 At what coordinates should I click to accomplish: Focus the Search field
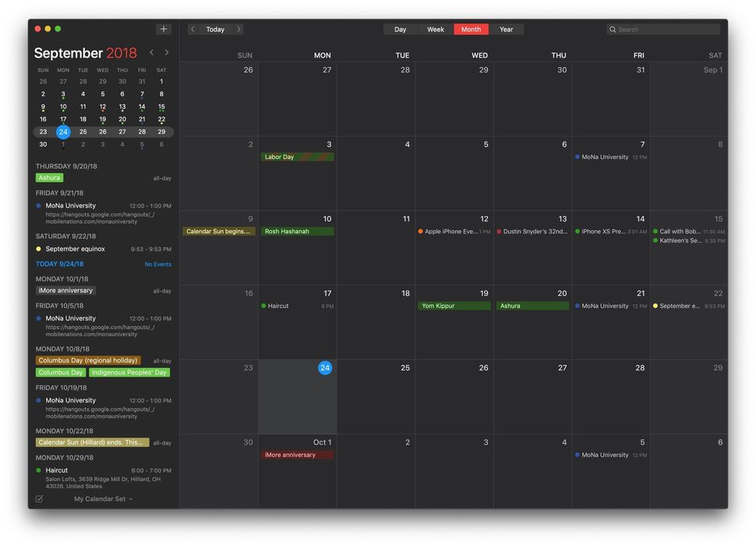(663, 30)
